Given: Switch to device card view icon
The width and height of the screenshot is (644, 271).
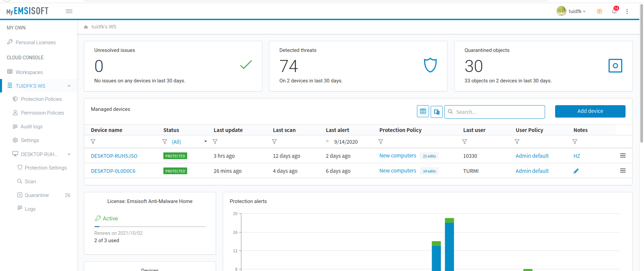Looking at the screenshot, I should (437, 112).
